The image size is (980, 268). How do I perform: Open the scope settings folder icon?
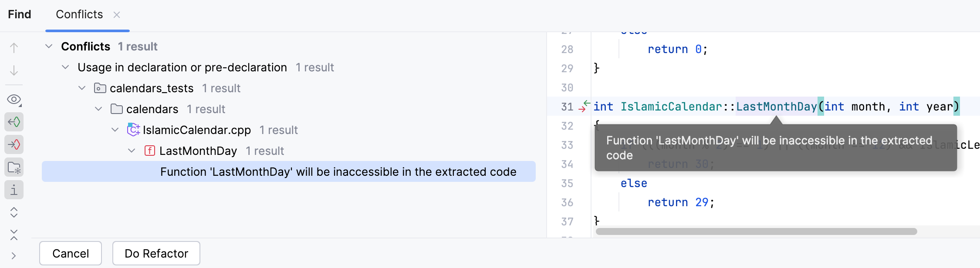point(14,167)
